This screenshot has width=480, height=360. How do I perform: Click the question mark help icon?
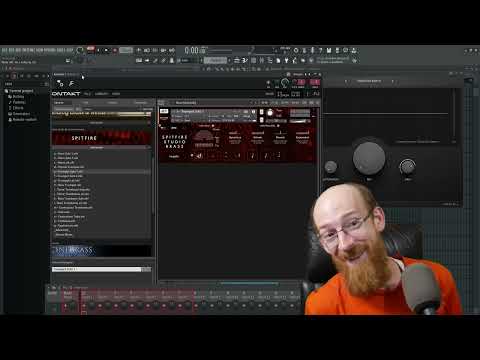[x=321, y=50]
